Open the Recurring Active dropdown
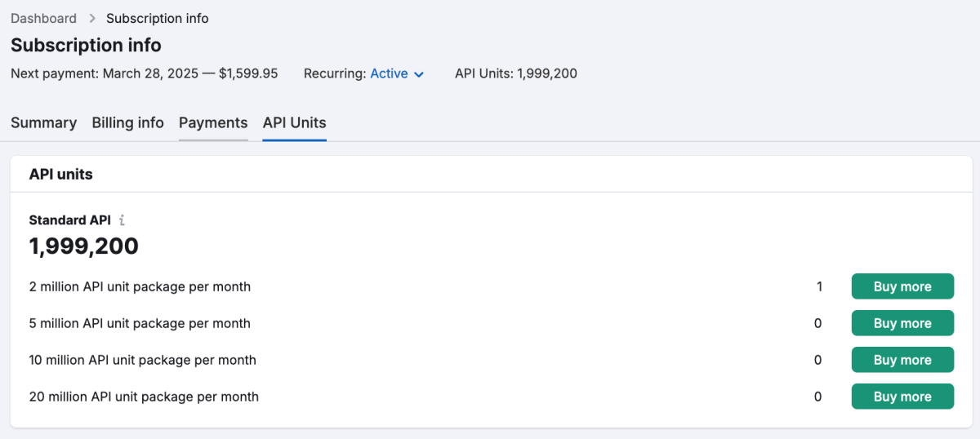980x439 pixels. tap(396, 73)
